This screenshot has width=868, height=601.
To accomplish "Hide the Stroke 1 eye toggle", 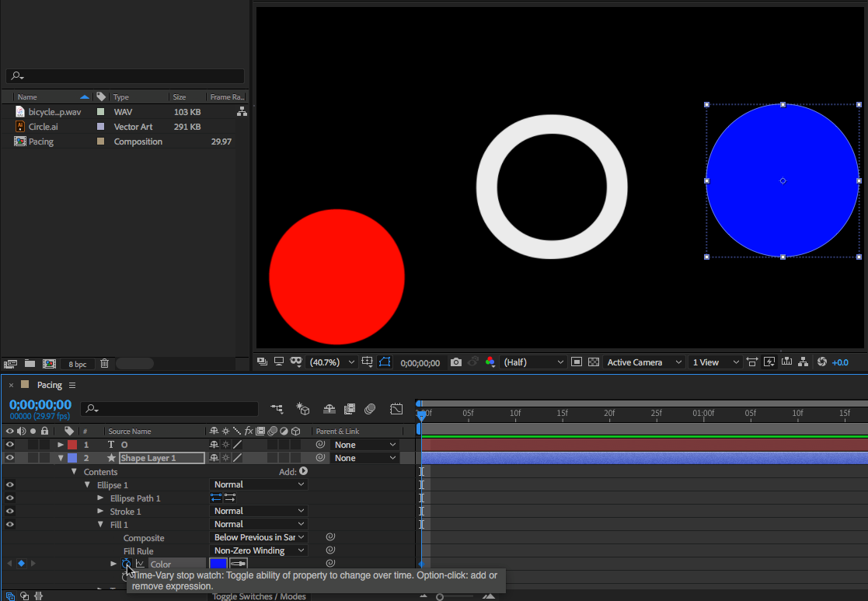I will 10,511.
